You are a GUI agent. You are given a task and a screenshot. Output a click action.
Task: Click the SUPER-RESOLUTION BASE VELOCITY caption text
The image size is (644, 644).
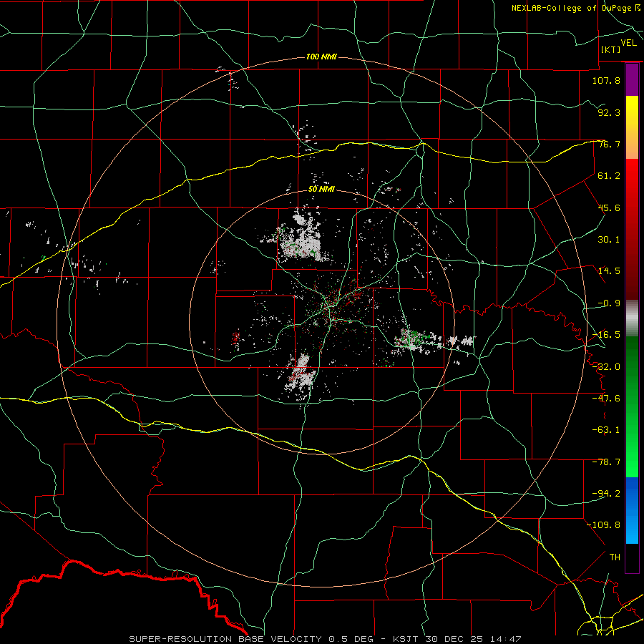coord(227,639)
